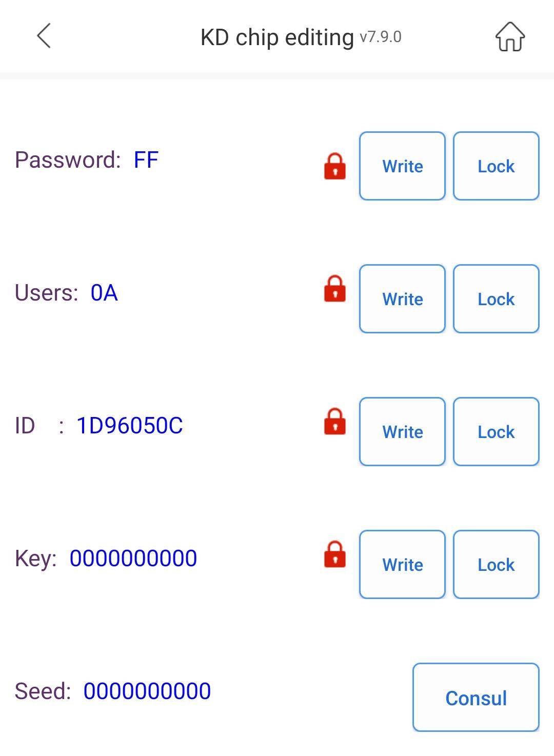Write the Users value

(x=403, y=299)
